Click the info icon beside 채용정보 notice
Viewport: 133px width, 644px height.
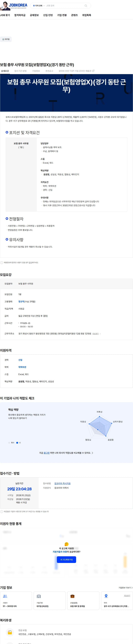(2, 263)
